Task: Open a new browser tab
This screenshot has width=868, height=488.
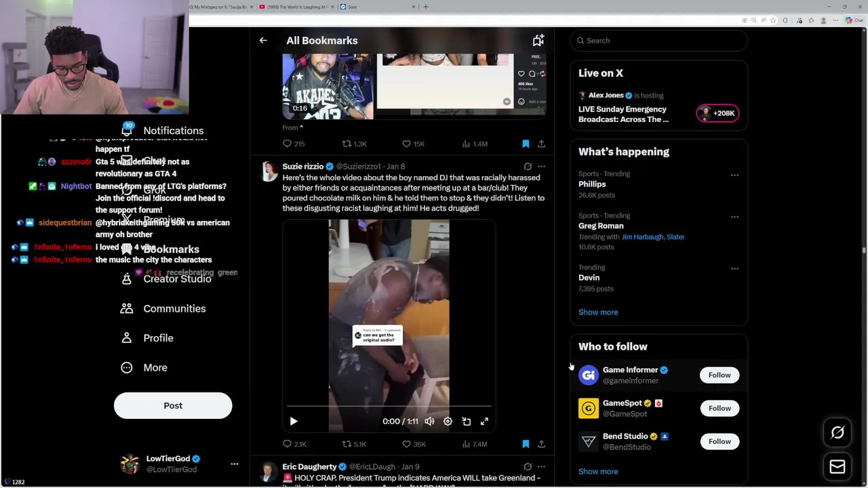Action: pos(426,7)
